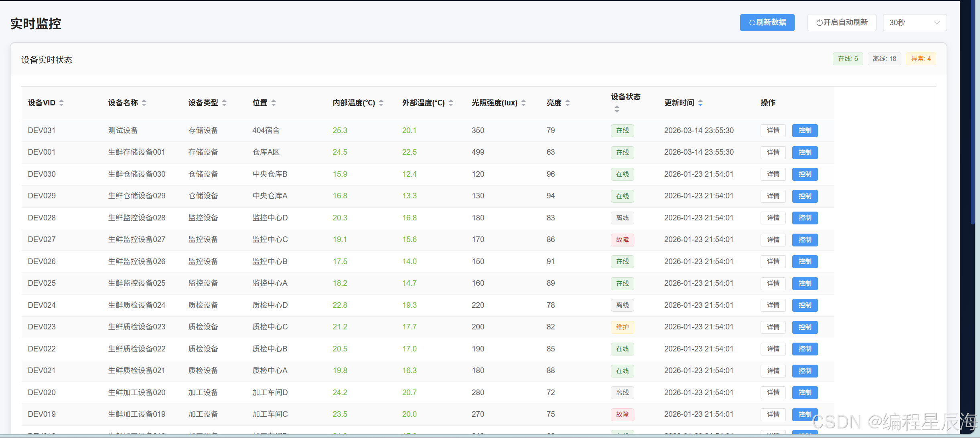
Task: Sort table by 设备VID column icon
Action: [61, 103]
